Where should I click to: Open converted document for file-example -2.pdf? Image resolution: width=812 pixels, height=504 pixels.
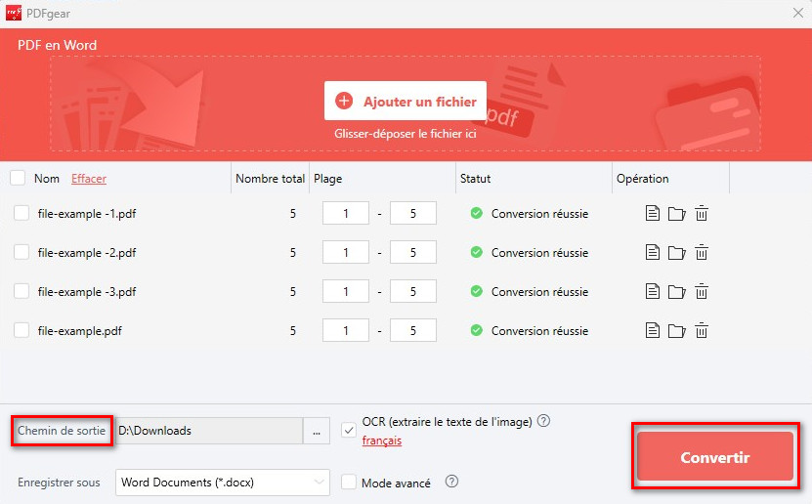(652, 253)
